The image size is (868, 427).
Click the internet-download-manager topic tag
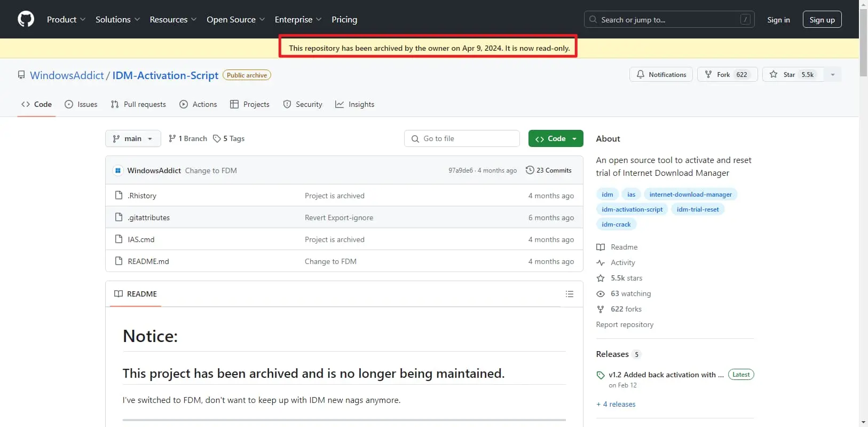(691, 195)
